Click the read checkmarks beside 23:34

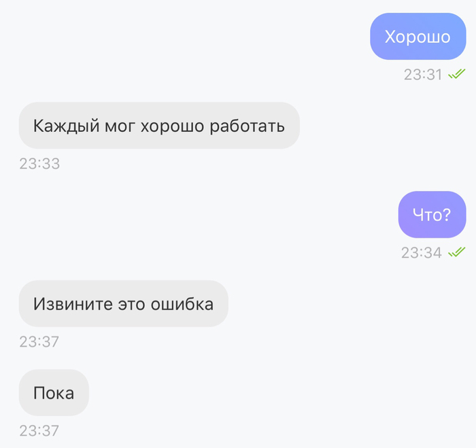pos(456,252)
